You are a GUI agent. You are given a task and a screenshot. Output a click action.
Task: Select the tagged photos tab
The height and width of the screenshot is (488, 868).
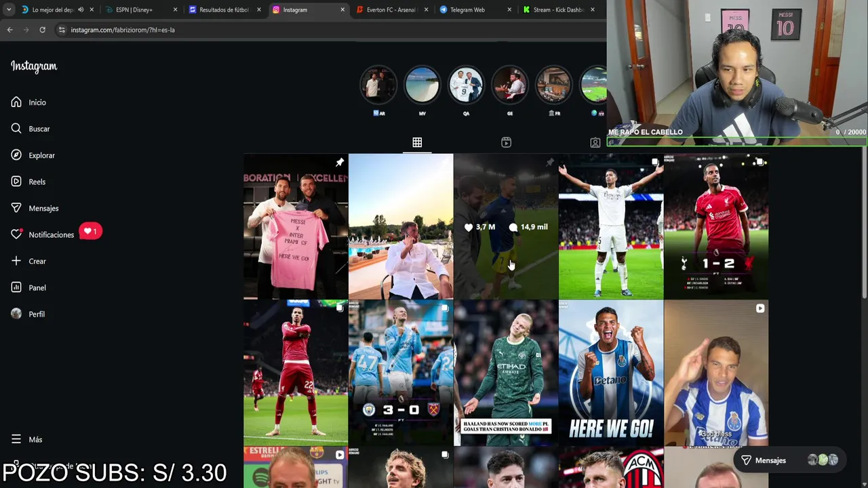595,142
